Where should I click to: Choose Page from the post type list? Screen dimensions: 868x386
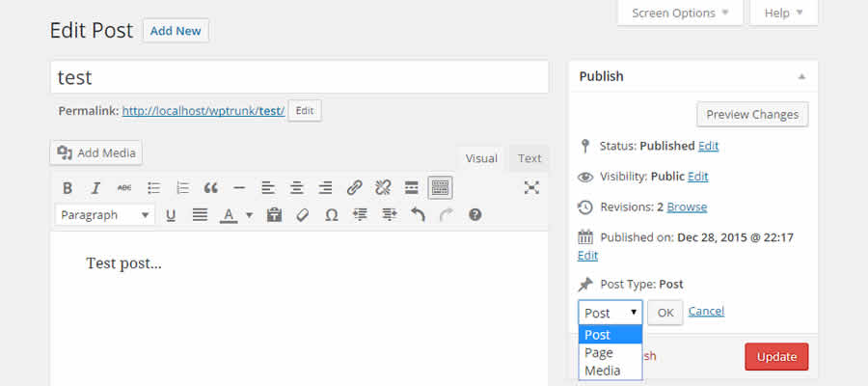[x=599, y=352]
